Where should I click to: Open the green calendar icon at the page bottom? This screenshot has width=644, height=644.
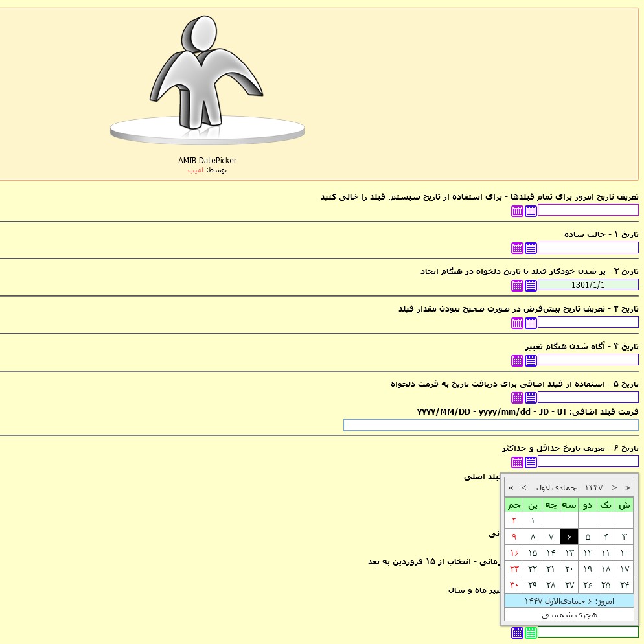coord(531,632)
